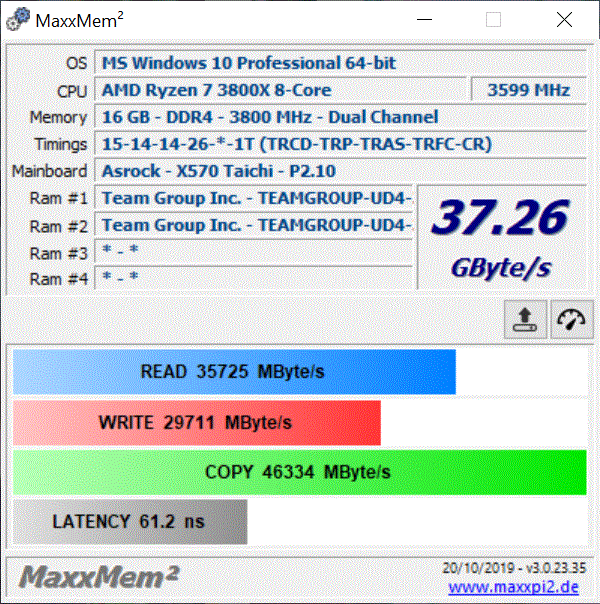Screen dimensions: 600x604
Task: Click the Mainboard label
Action: point(49,171)
